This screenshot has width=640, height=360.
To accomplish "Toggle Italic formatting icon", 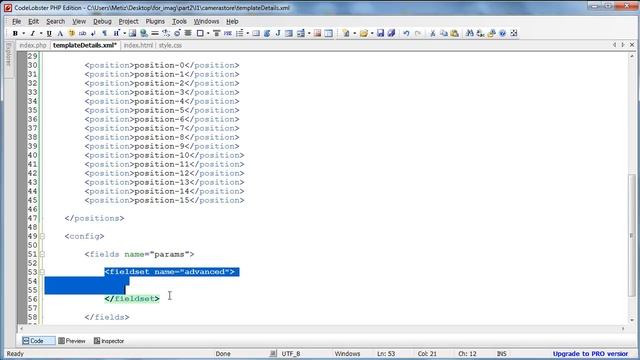I will [32, 33].
